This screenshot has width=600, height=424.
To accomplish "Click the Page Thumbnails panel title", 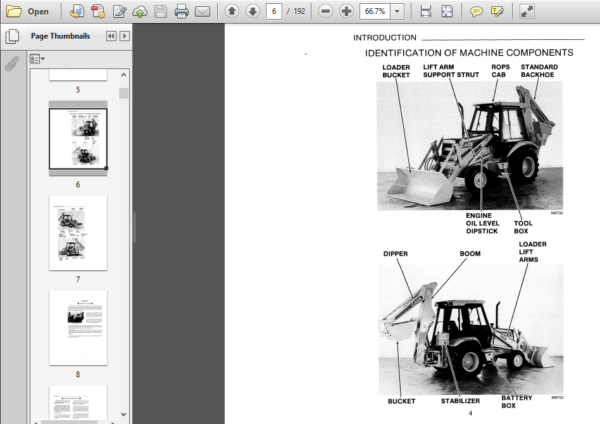I will [x=60, y=36].
